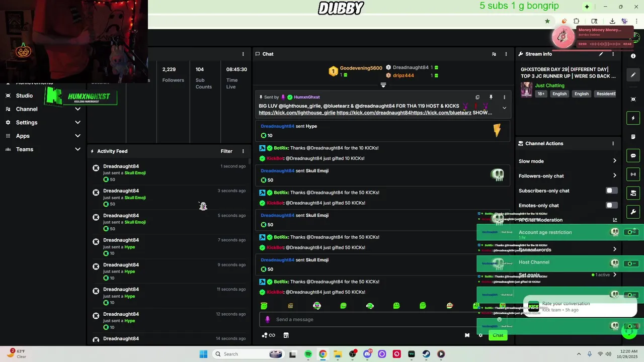Click the lightning bolt icon in right toolbar
The image size is (644, 362).
coord(633,118)
